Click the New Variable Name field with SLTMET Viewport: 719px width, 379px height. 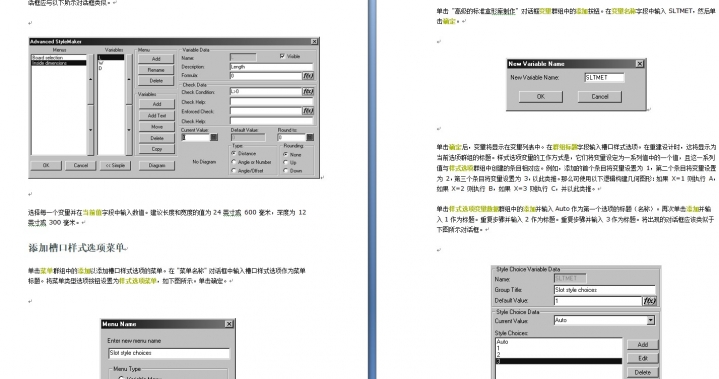(604, 78)
